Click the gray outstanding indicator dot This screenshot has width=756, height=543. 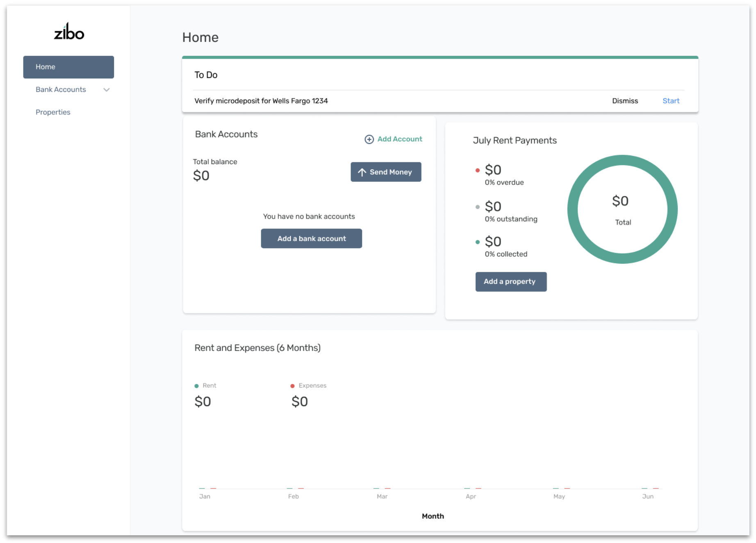coord(477,207)
